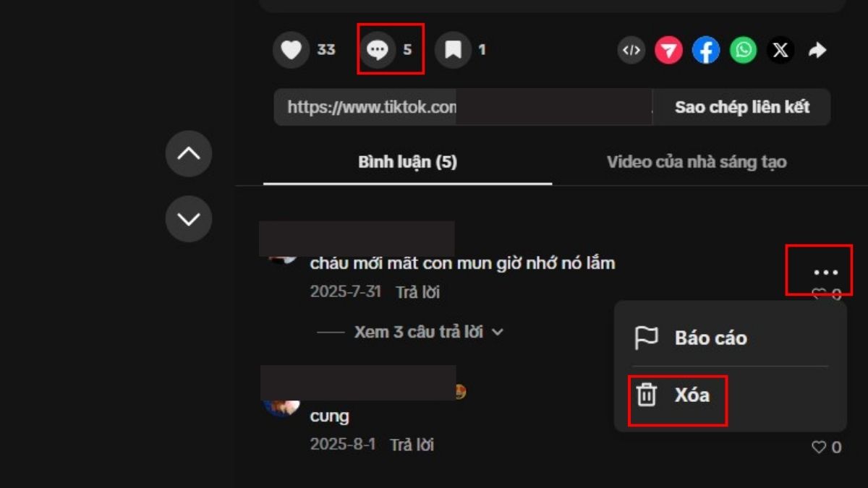
Task: Get the embed code with the </> icon
Action: [631, 51]
